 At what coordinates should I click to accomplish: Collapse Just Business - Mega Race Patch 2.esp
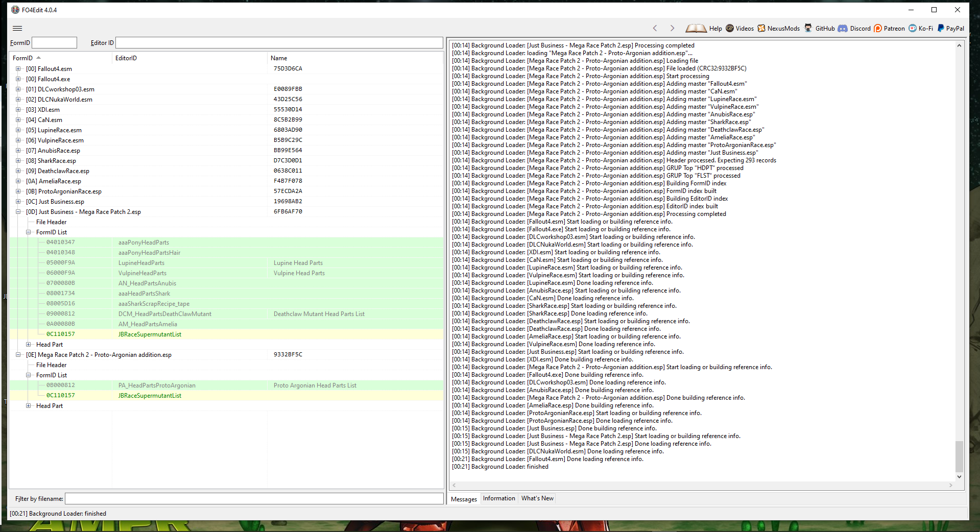tap(18, 212)
